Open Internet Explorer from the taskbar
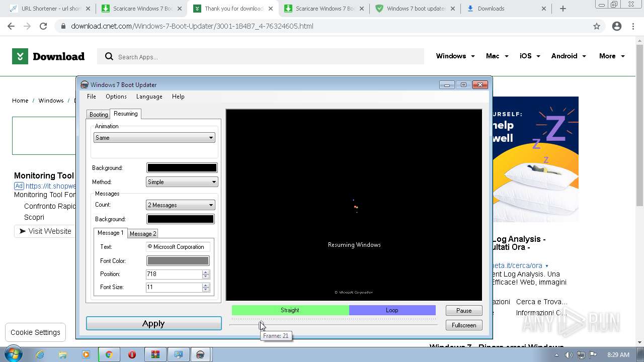 [40, 354]
